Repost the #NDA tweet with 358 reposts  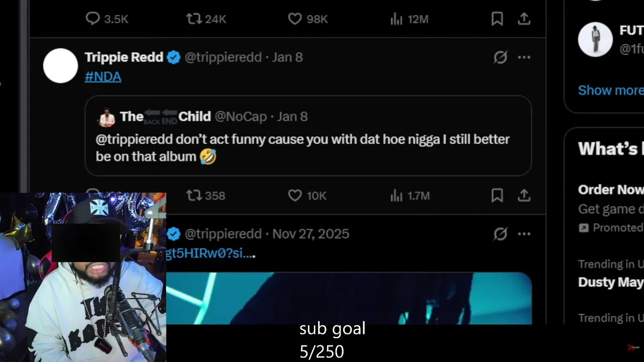[x=206, y=196]
